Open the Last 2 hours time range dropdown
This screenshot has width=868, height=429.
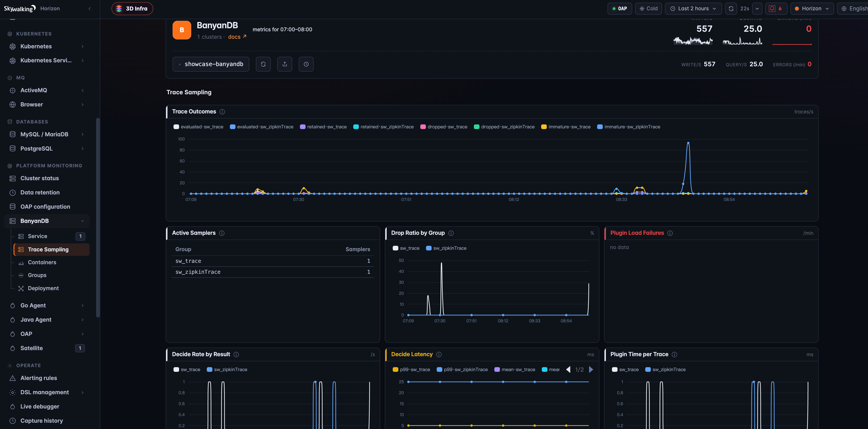click(x=693, y=8)
